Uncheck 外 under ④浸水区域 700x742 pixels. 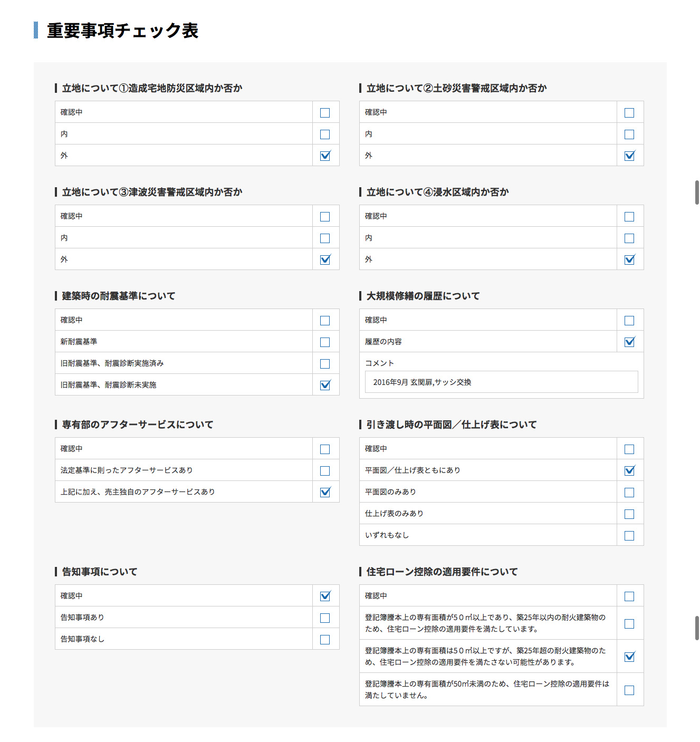(x=629, y=260)
